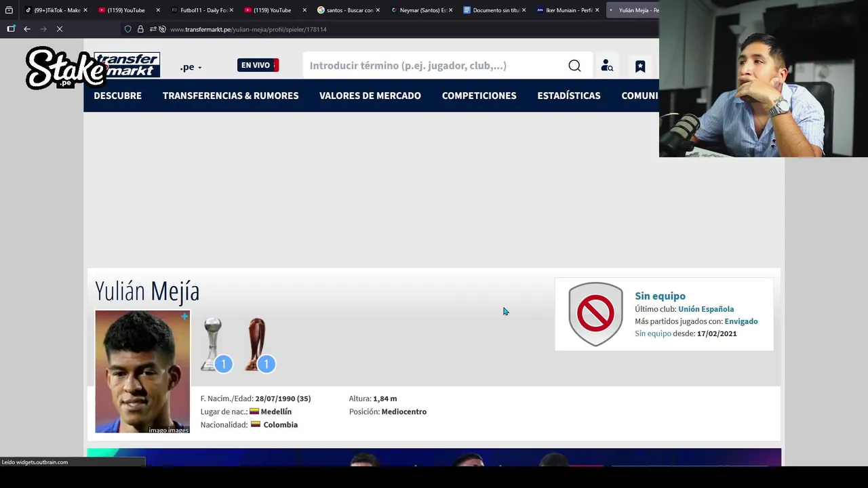
Task: Open the tab list menu icon
Action: 9,10
